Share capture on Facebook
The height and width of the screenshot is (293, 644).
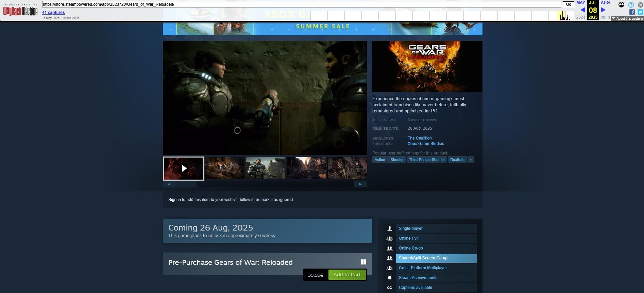[632, 12]
